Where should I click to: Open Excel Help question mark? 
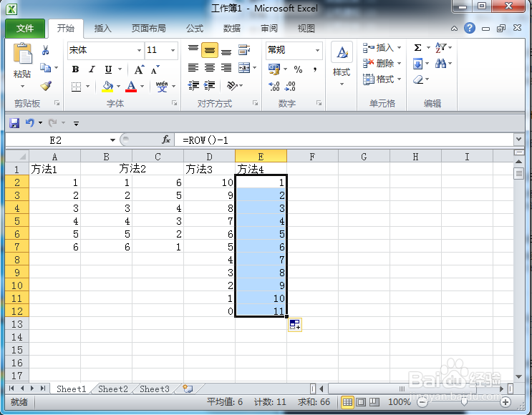tap(470, 28)
